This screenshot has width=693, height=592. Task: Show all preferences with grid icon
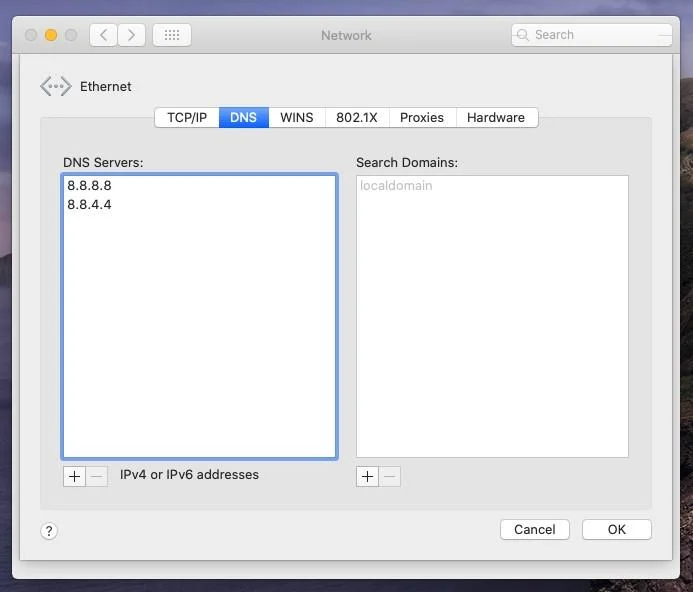(171, 35)
